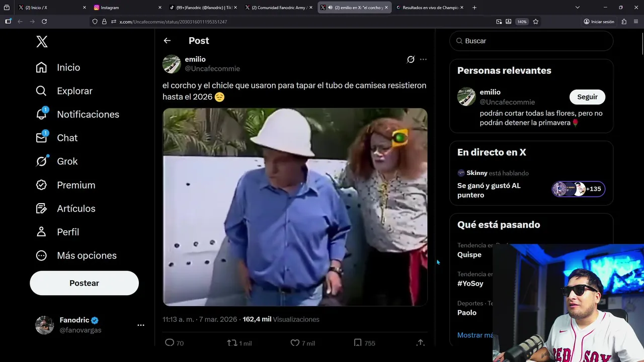The height and width of the screenshot is (362, 644).
Task: Open trending topic Paolo
Action: [x=467, y=313]
